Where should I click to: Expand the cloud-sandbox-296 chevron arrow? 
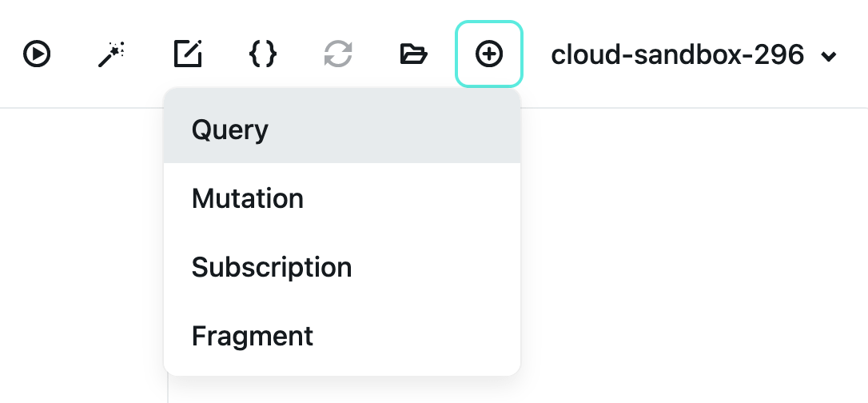click(x=830, y=56)
